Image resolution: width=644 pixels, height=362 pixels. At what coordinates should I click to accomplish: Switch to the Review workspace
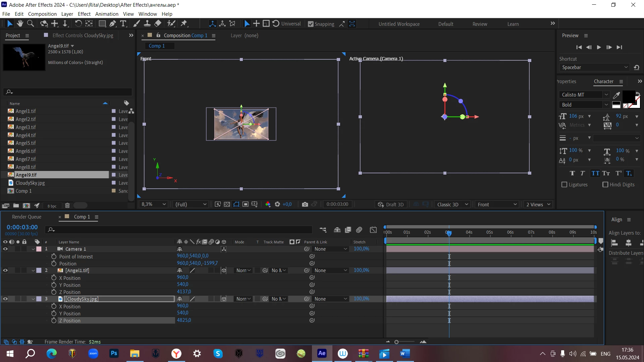pos(480,24)
